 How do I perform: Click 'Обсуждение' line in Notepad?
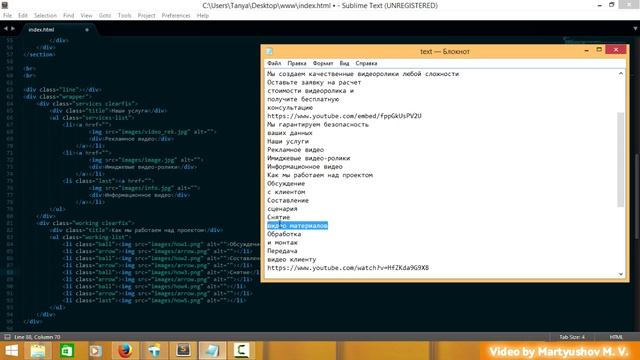[x=286, y=184]
